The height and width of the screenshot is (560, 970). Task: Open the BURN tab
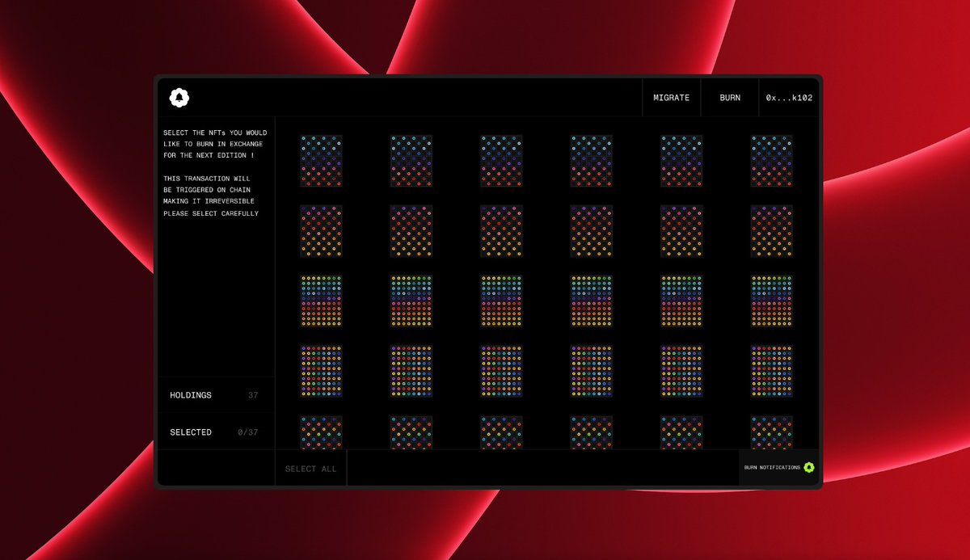click(x=730, y=98)
